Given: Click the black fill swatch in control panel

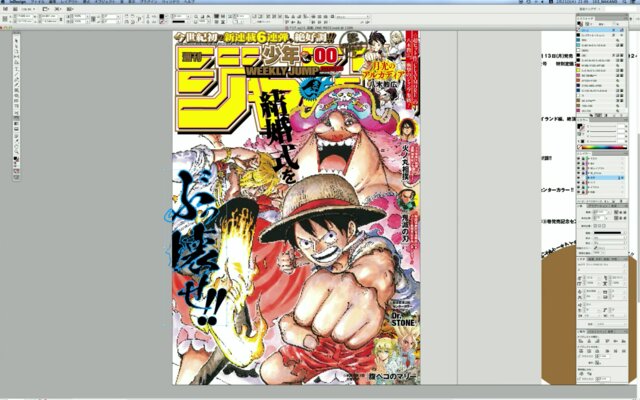Looking at the screenshot, I should pos(162,16).
